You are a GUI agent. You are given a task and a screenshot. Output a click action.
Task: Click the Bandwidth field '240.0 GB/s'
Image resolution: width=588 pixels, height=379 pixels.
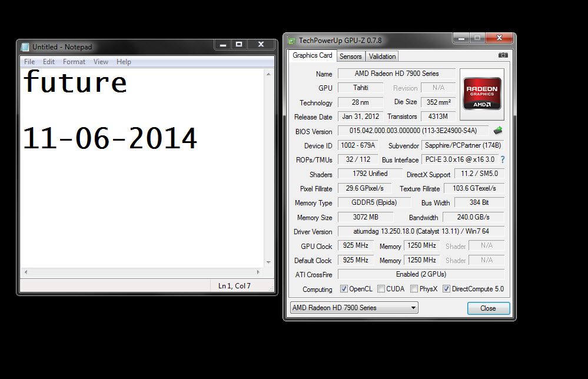(473, 217)
